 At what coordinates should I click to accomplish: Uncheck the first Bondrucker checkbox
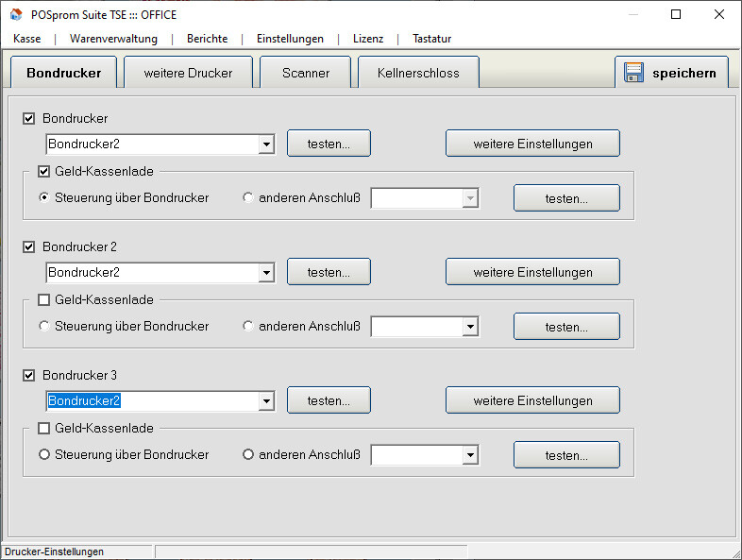point(29,119)
